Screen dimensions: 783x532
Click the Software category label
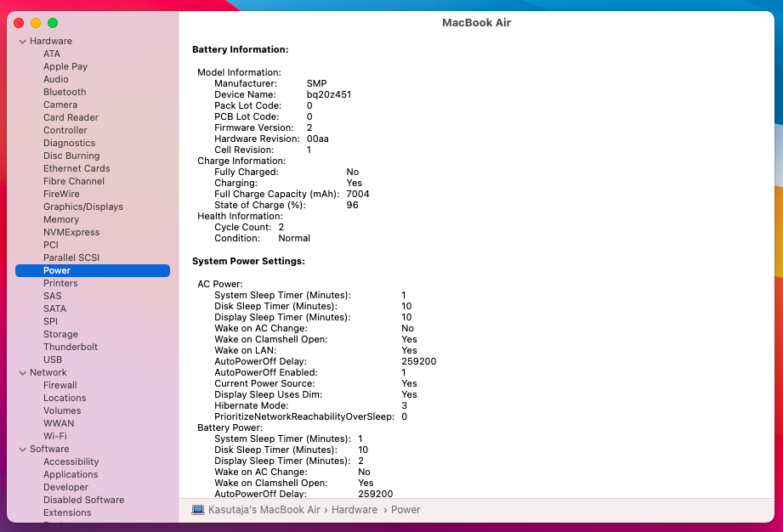tap(49, 449)
